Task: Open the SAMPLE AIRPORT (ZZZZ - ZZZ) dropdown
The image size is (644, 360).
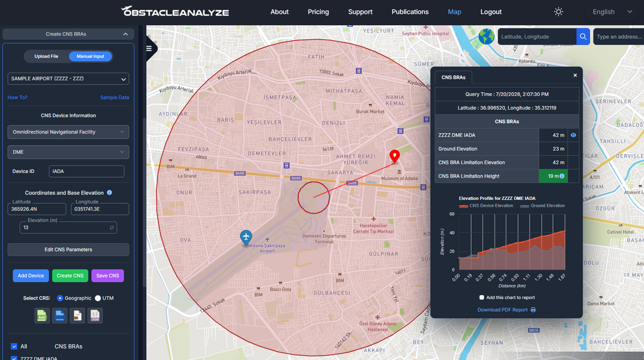Action: tap(68, 79)
